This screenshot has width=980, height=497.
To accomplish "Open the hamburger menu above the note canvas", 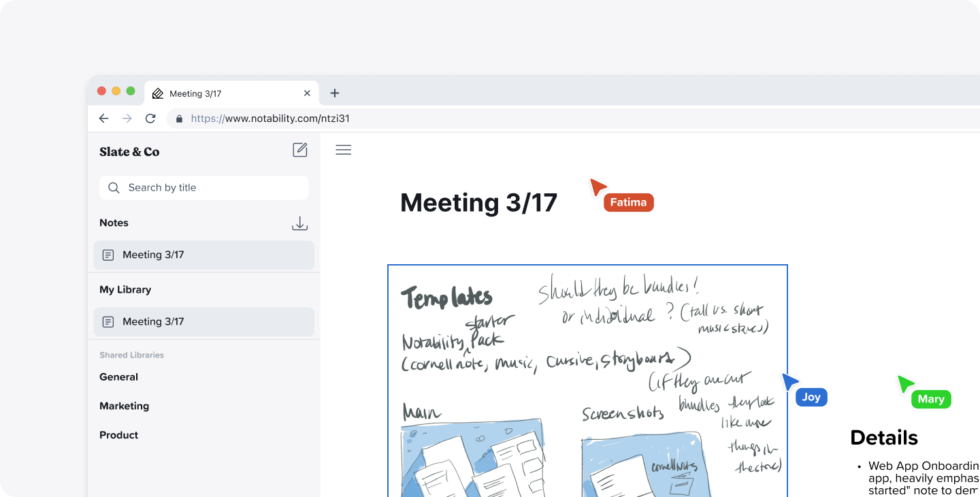I will 344,150.
